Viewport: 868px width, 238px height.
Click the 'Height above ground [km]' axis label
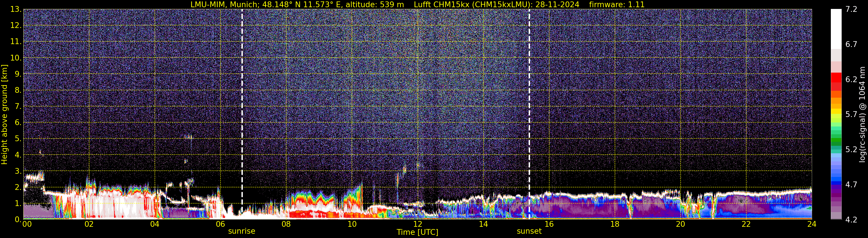pyautogui.click(x=4, y=114)
